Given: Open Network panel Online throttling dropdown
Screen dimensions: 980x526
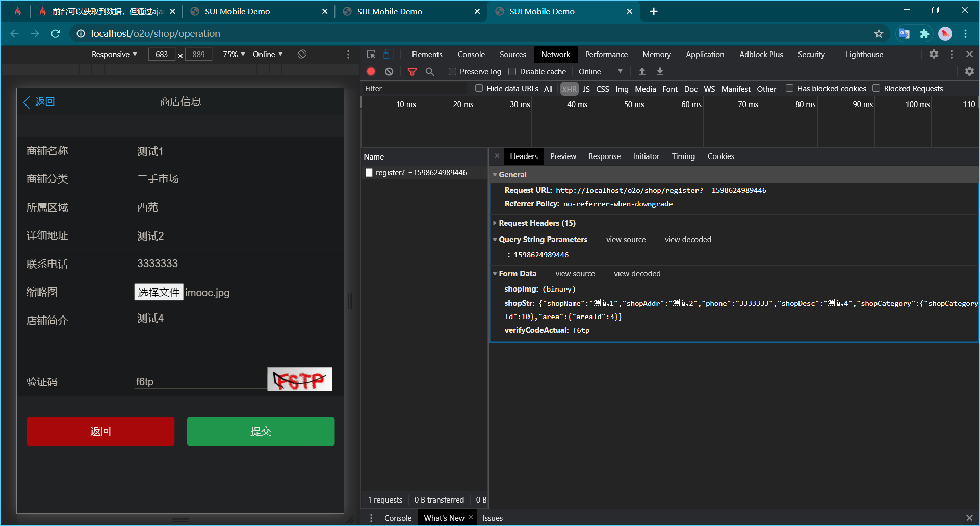Looking at the screenshot, I should click(600, 71).
